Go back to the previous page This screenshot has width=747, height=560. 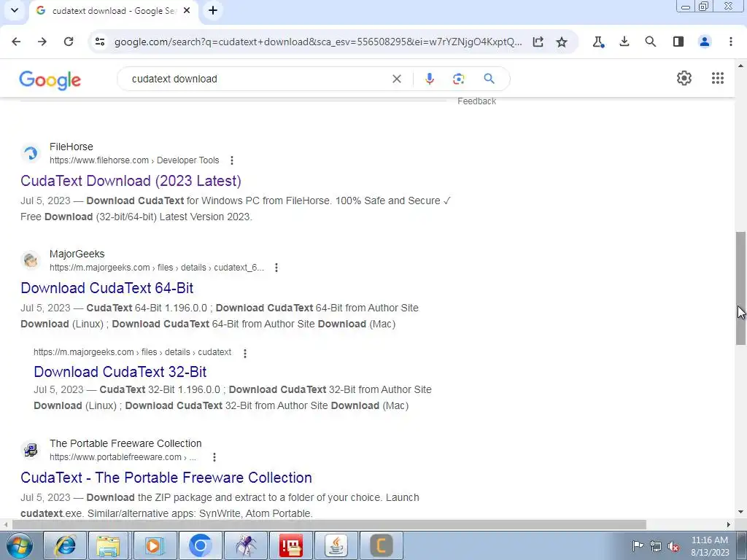(x=16, y=42)
